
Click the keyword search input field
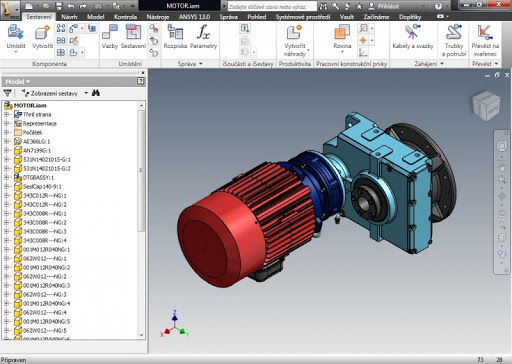pos(272,6)
